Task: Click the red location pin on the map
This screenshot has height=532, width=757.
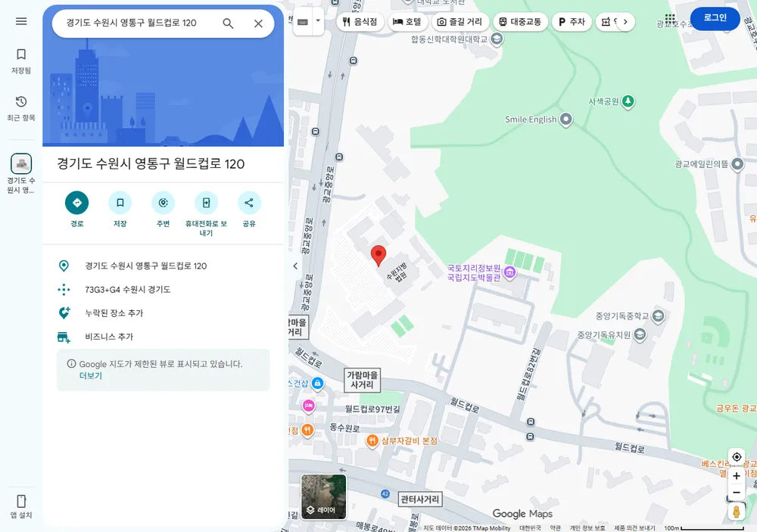Action: tap(378, 255)
